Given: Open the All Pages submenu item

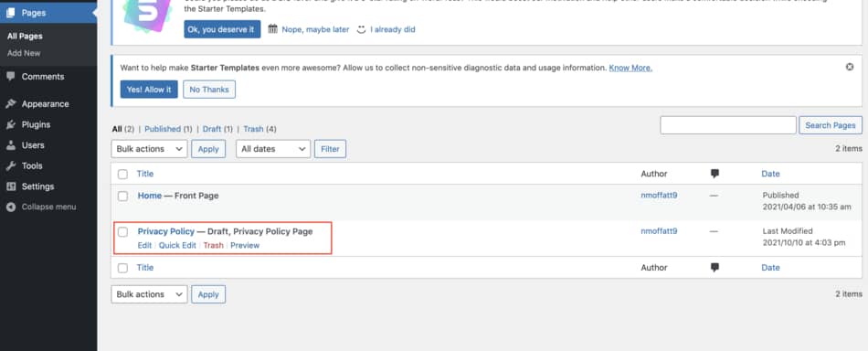Looking at the screenshot, I should coord(25,36).
